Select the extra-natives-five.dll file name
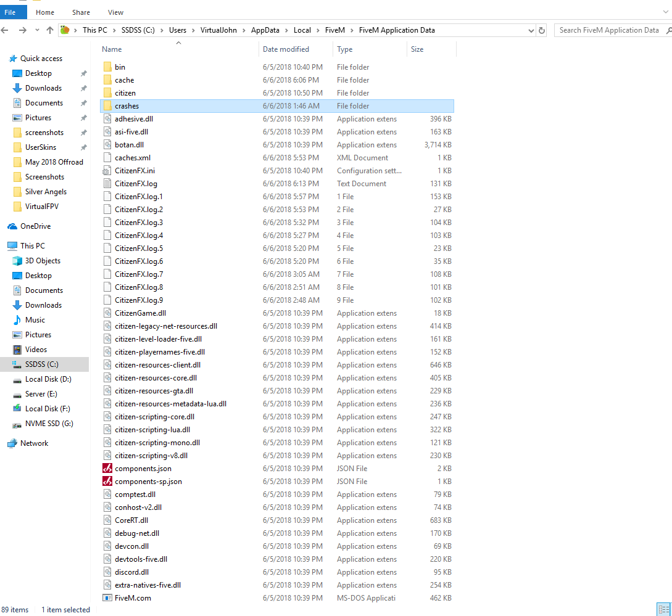This screenshot has height=616, width=672. (x=148, y=585)
